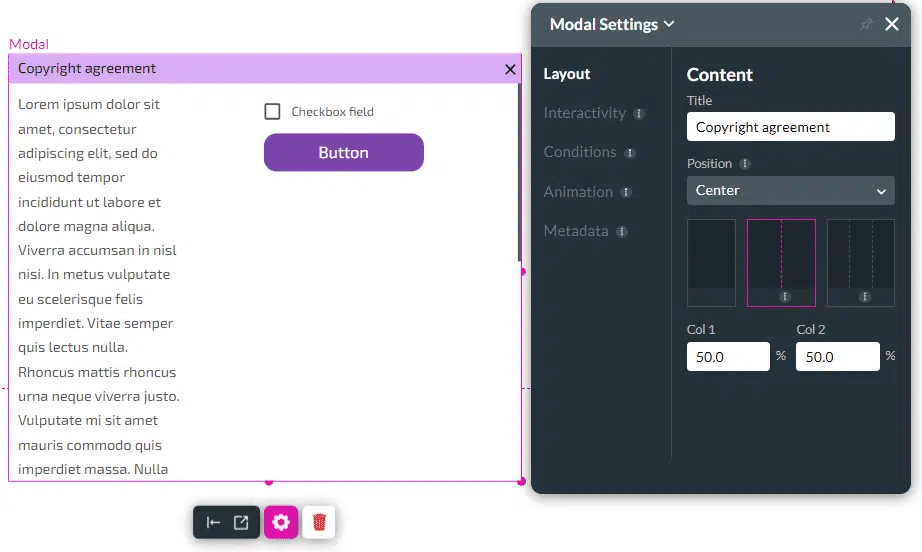Click the red trash delete icon
Screen dimensions: 922x552
tap(319, 522)
